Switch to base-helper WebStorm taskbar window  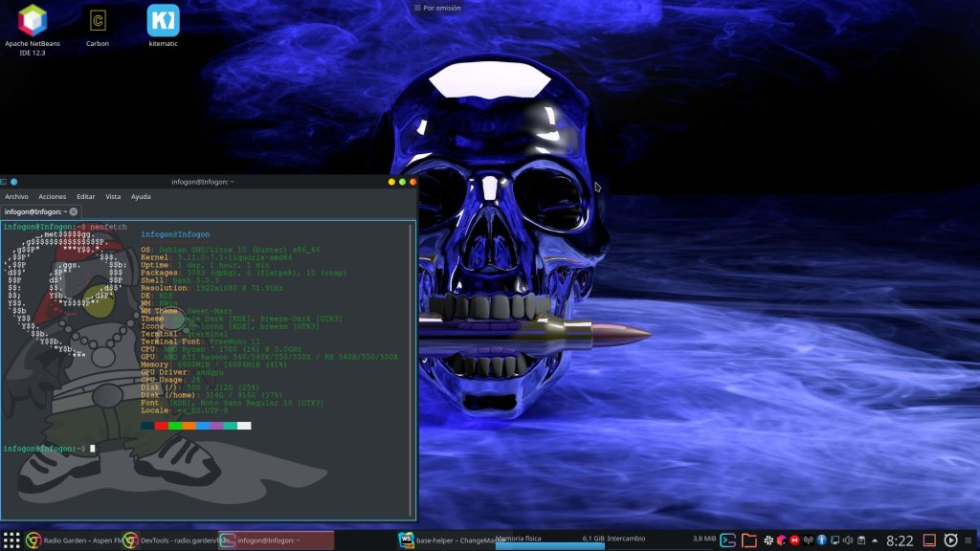click(x=450, y=540)
